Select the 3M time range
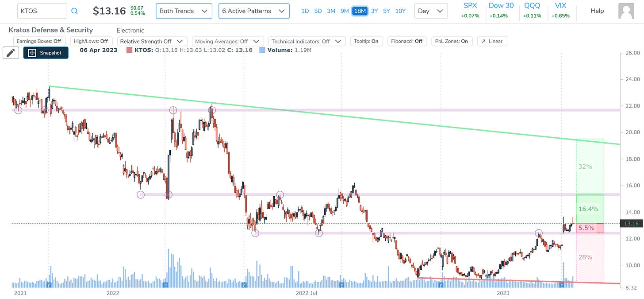 coord(331,11)
